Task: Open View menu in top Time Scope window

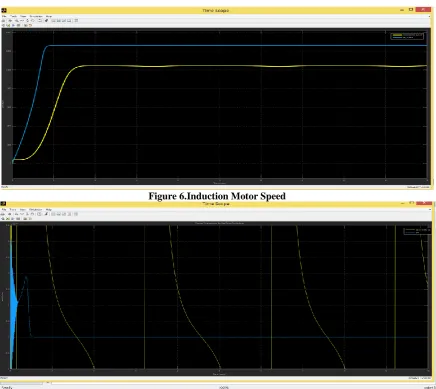Action: [23, 16]
